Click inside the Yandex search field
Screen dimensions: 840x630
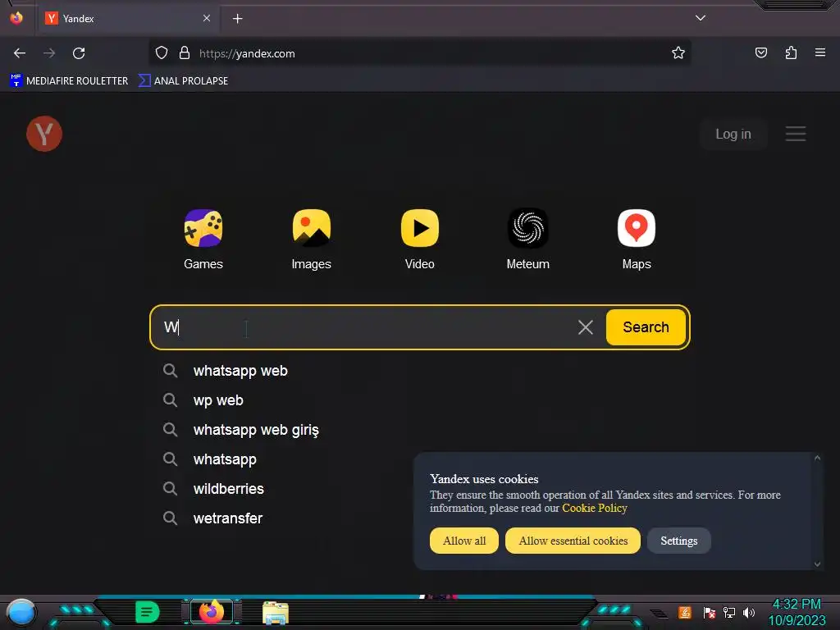coord(364,327)
